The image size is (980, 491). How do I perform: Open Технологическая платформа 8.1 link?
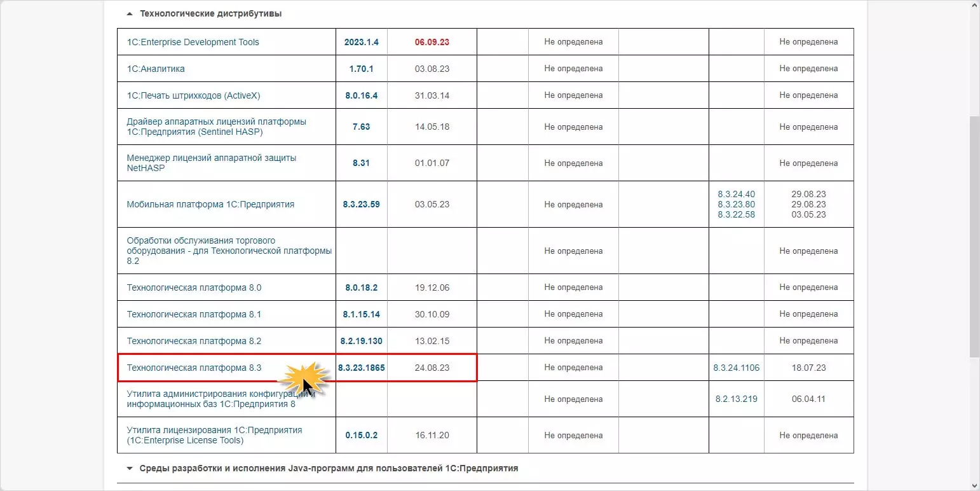(x=194, y=314)
